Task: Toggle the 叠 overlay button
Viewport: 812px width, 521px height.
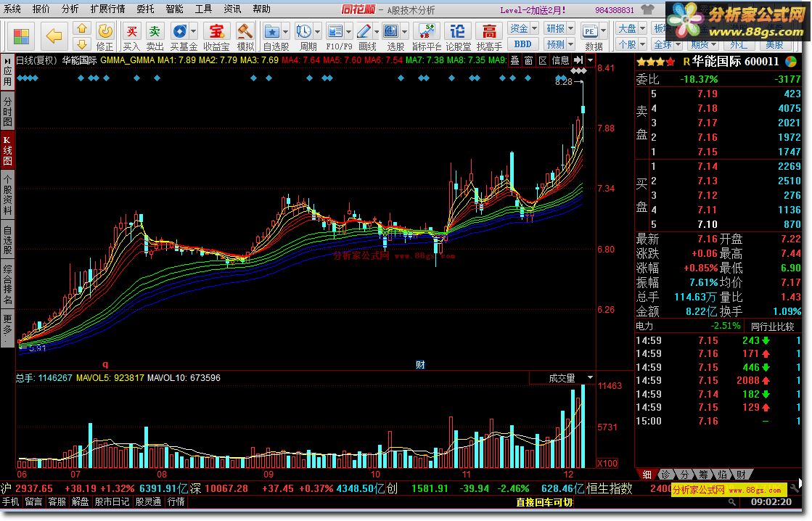Action: pos(514,61)
